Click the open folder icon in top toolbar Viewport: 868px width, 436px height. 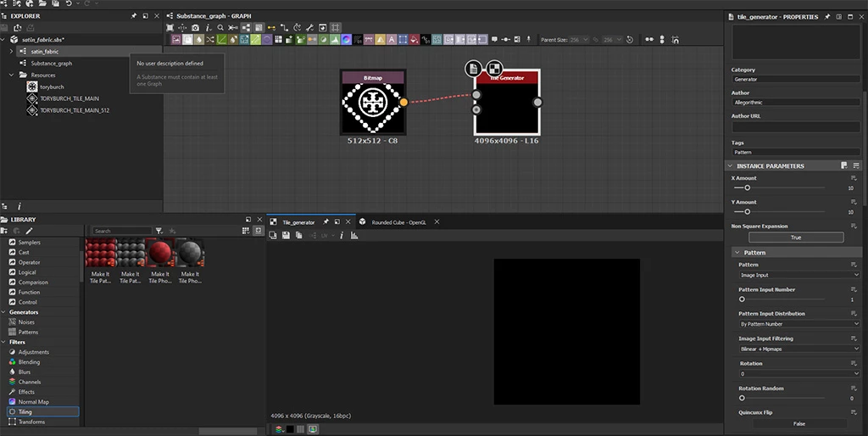click(x=42, y=3)
